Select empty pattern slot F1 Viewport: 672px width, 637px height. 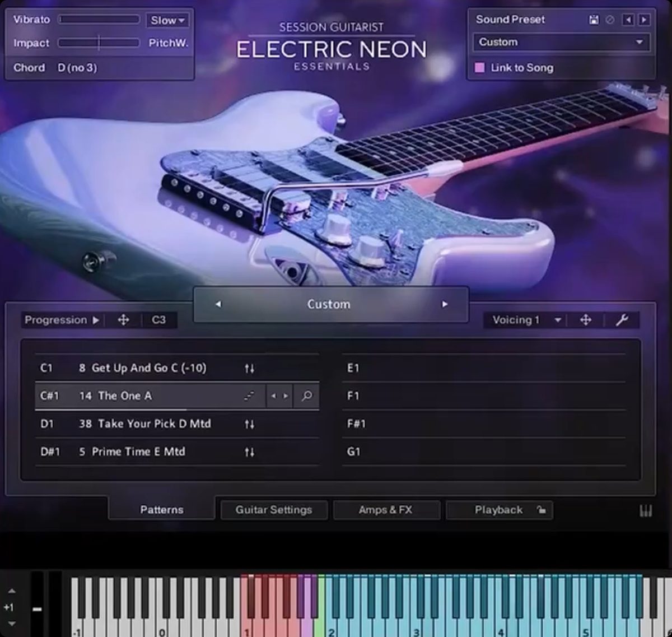484,396
